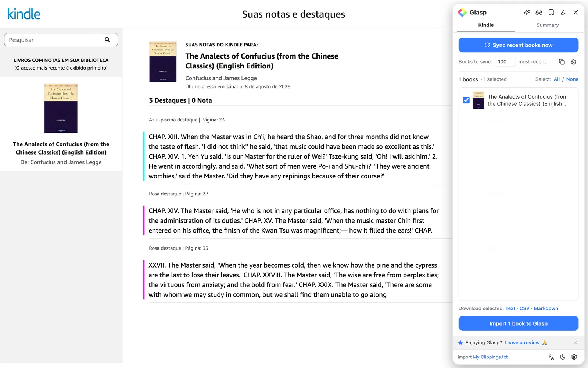Click the Kindle logo

[x=24, y=14]
